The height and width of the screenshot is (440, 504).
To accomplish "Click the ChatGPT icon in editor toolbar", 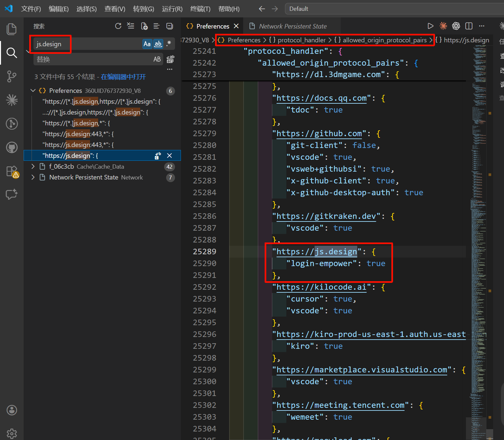I will pyautogui.click(x=456, y=26).
